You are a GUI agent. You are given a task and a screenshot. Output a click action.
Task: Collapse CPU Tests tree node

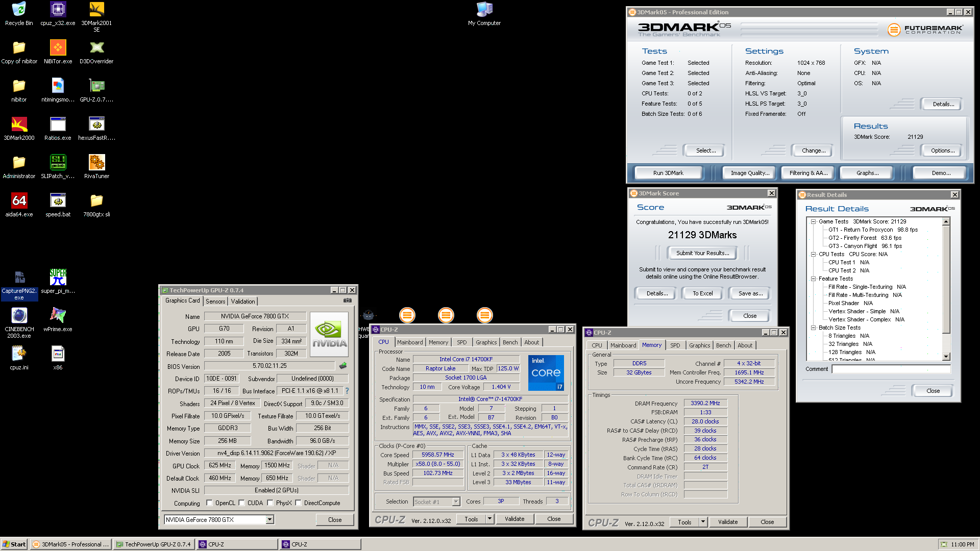pos(813,254)
